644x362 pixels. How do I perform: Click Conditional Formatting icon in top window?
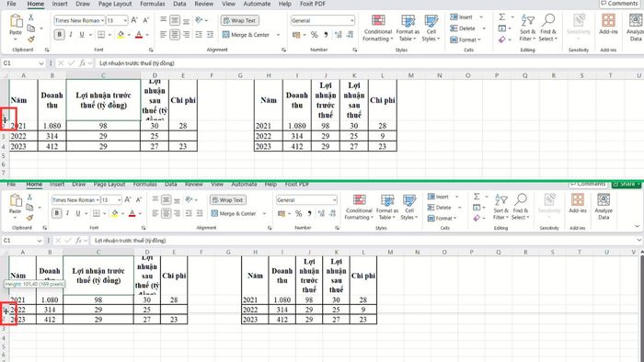[x=378, y=20]
